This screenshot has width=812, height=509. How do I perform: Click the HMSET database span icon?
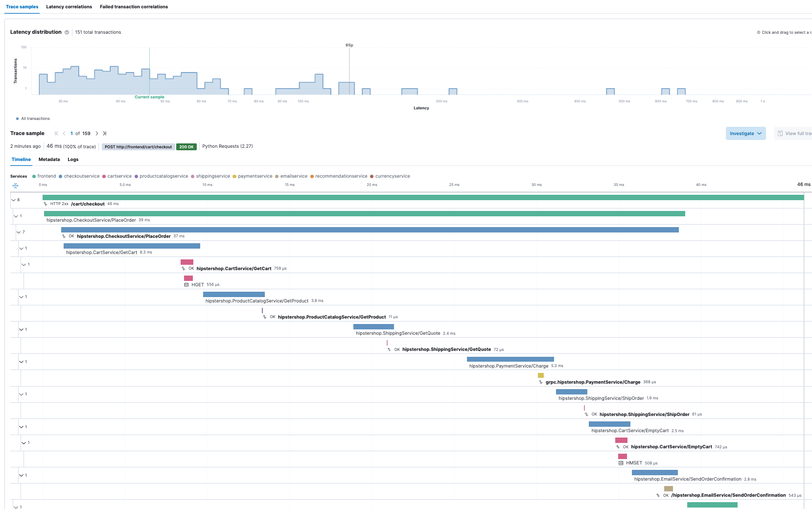point(621,463)
